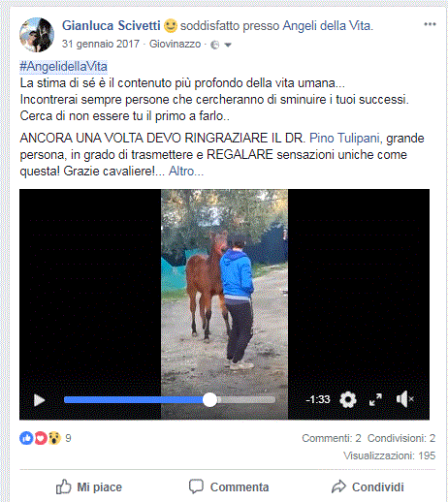
Task: Click the red heart reaction icon
Action: point(41,438)
